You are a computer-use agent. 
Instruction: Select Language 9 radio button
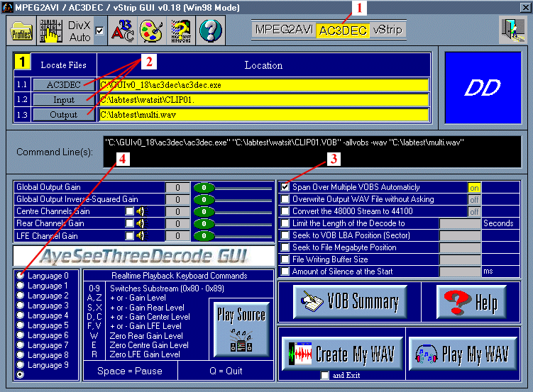(20, 364)
